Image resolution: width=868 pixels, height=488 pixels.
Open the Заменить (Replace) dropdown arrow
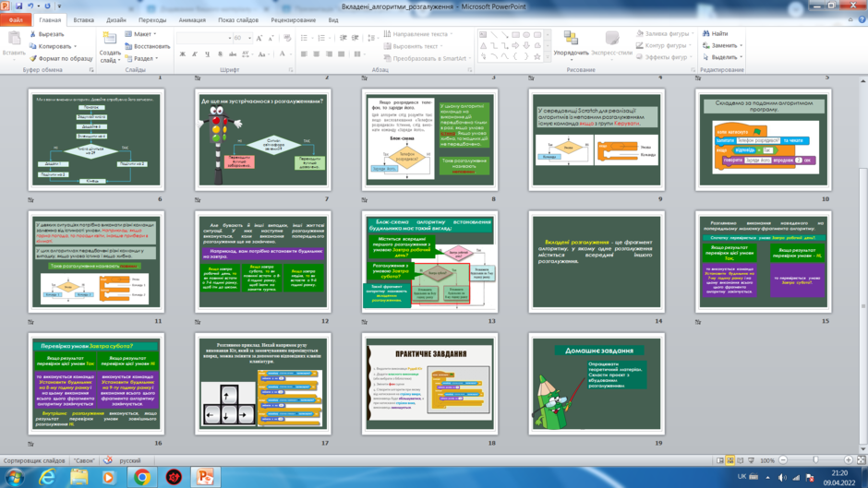(741, 45)
